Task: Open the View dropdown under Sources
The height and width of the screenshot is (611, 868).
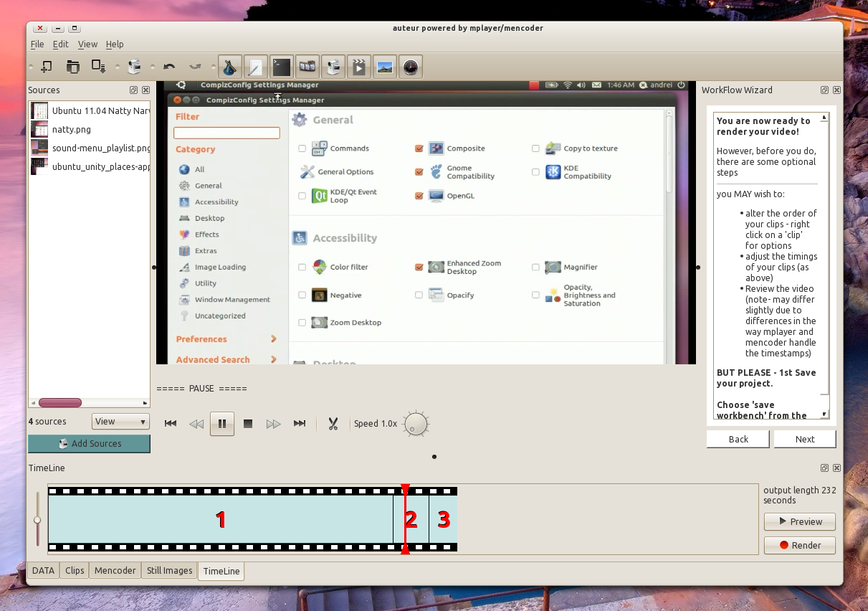Action: coord(120,422)
